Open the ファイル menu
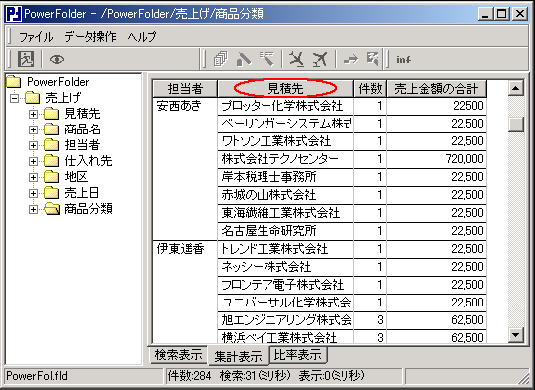 [x=36, y=37]
